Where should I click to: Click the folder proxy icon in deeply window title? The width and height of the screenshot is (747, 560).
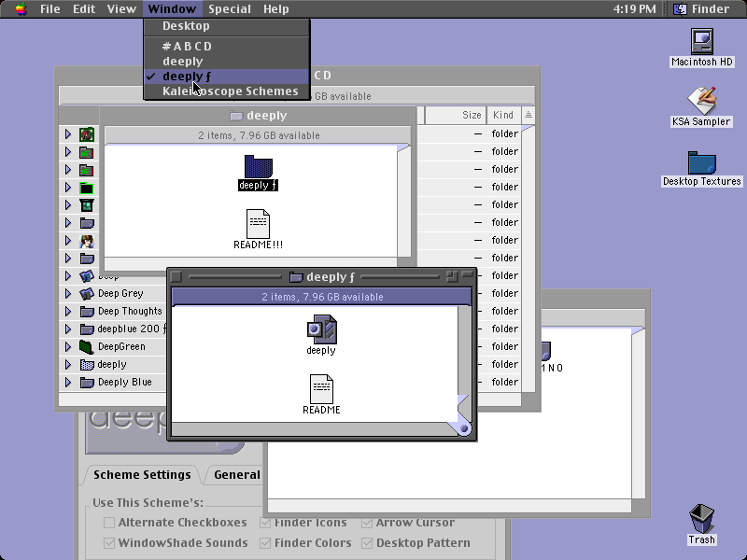[x=236, y=115]
